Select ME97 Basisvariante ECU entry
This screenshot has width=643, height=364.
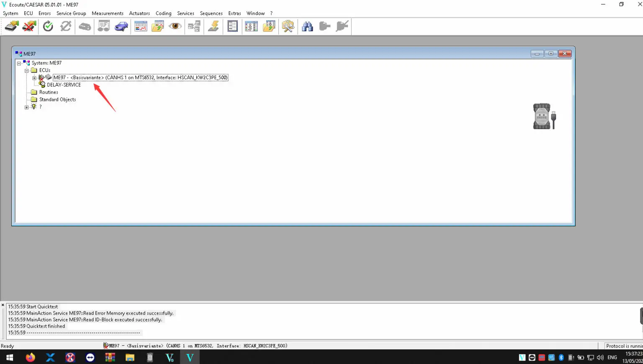coord(141,77)
